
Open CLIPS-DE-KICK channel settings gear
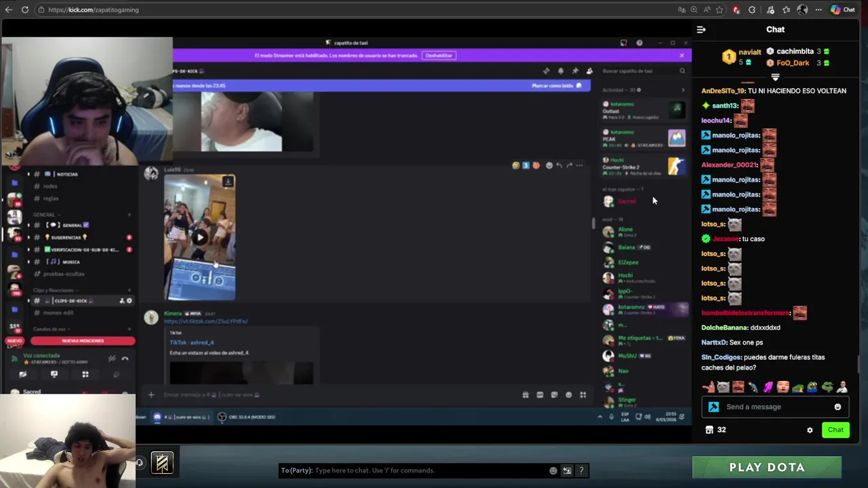(130, 300)
